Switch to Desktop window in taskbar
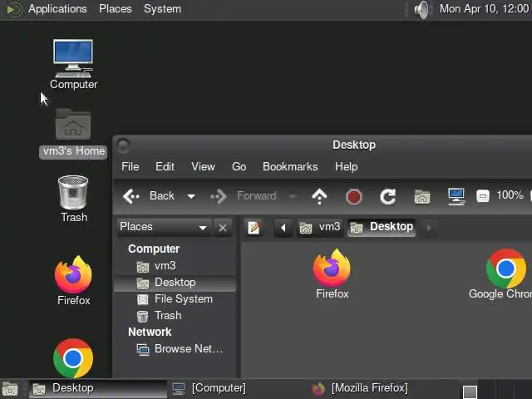This screenshot has height=399, width=532. [98, 388]
